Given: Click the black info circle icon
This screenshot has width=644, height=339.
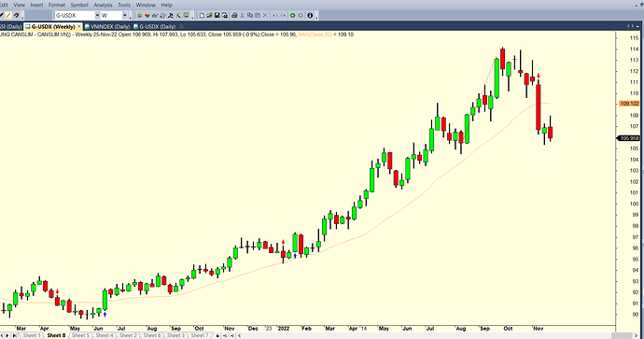Looking at the screenshot, I should coord(310,16).
